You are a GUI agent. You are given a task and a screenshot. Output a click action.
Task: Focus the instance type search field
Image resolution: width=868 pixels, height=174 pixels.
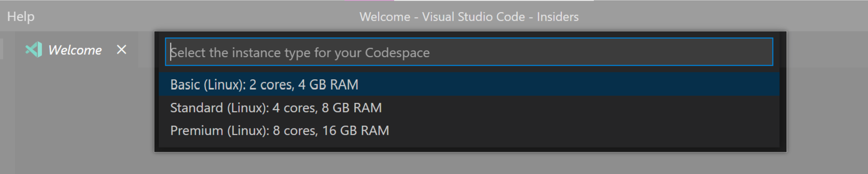click(x=468, y=52)
